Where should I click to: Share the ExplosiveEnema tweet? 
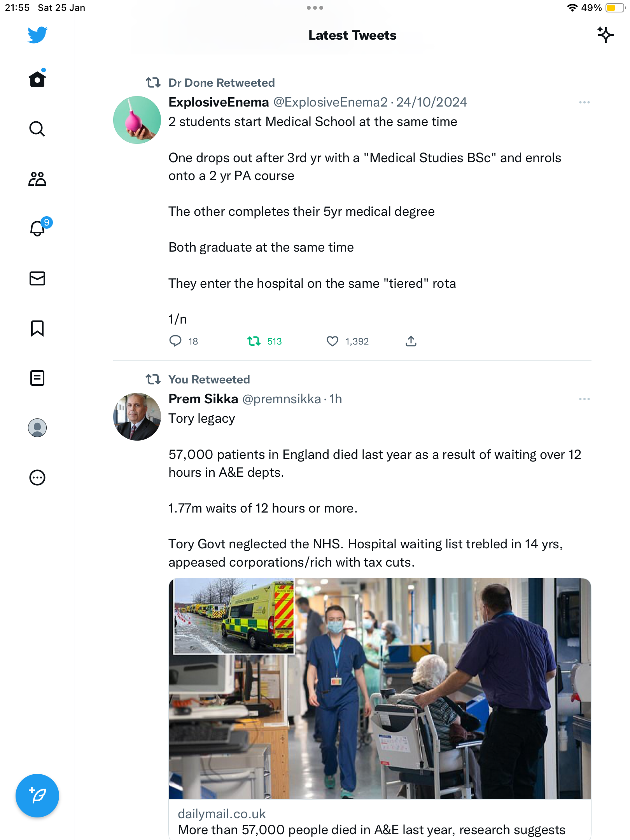pyautogui.click(x=411, y=341)
